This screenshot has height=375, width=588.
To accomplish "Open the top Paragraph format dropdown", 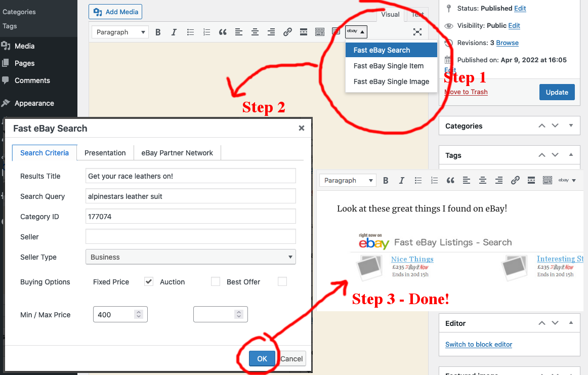I will point(120,32).
